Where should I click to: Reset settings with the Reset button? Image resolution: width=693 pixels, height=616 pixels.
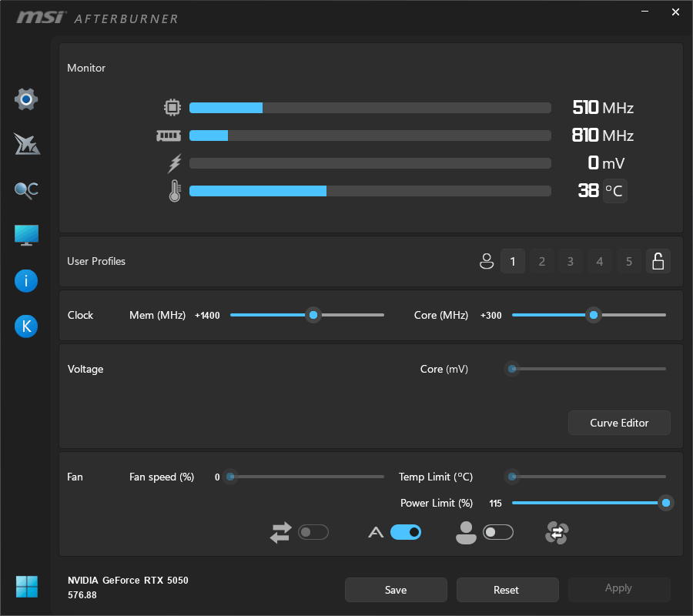point(507,590)
